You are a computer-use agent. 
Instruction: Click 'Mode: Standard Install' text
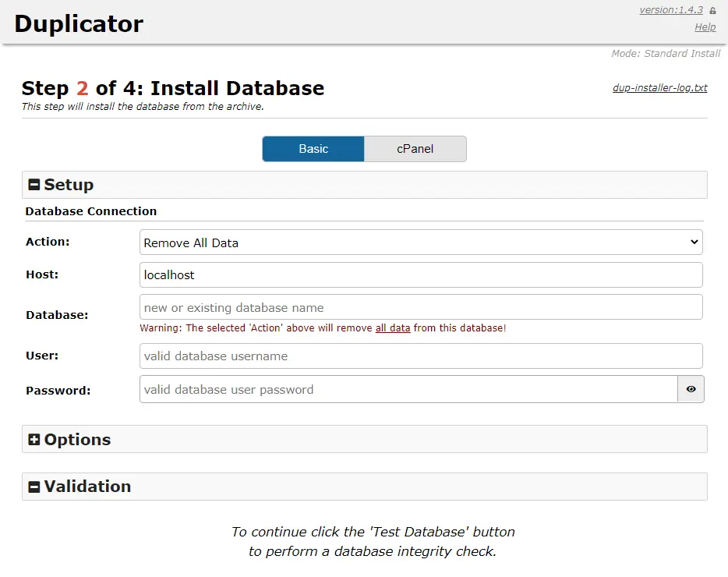pos(666,54)
